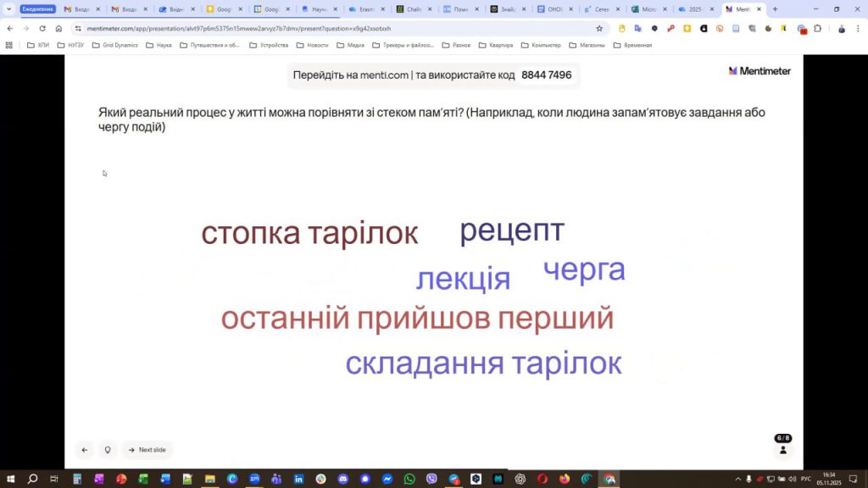Click the browser home icon
The image size is (868, 488).
tap(58, 28)
